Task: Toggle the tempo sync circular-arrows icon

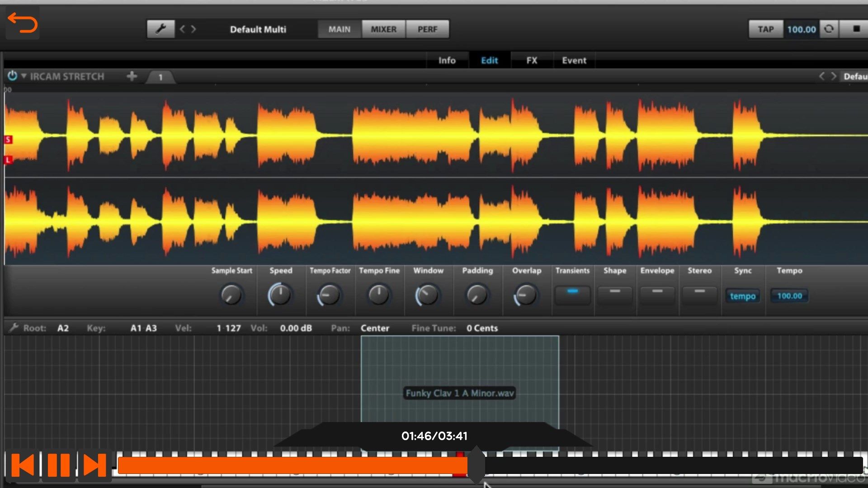Action: [829, 29]
